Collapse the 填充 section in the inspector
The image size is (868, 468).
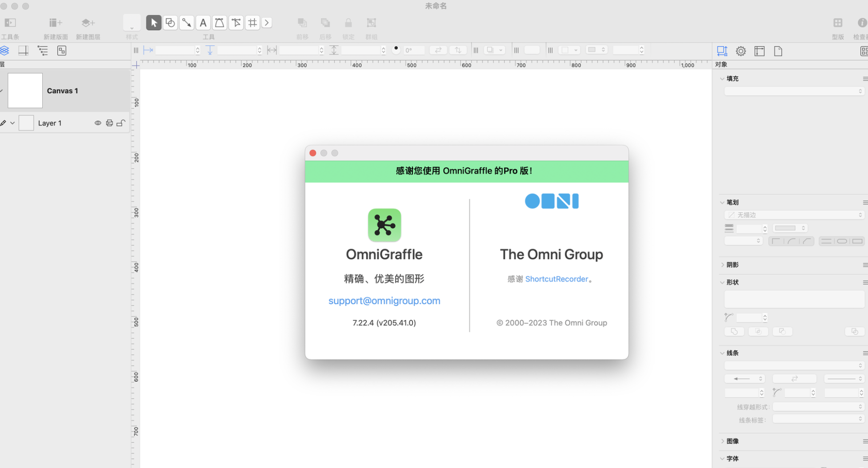(722, 78)
